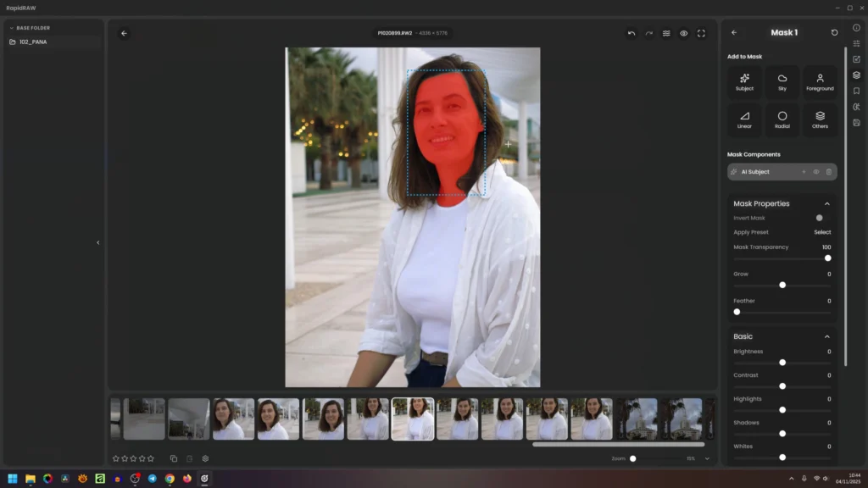Go back from Mask 1 panel
This screenshot has height=488, width=868.
tap(734, 33)
